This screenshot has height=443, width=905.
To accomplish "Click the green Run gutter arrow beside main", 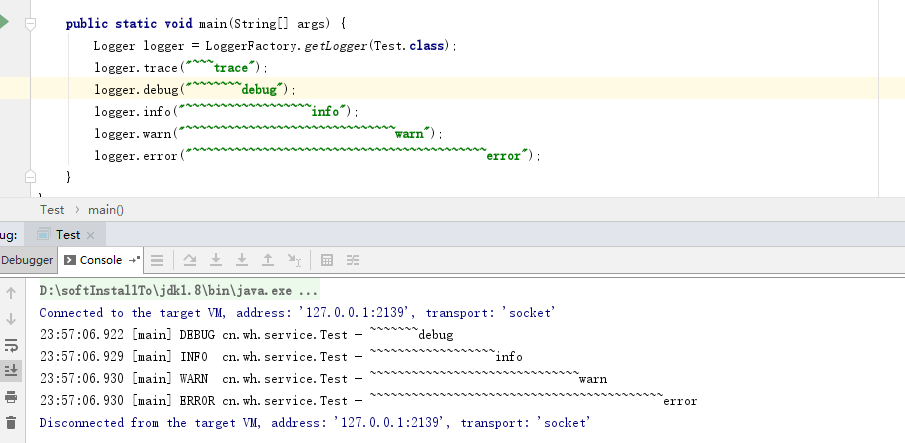I will [4, 23].
